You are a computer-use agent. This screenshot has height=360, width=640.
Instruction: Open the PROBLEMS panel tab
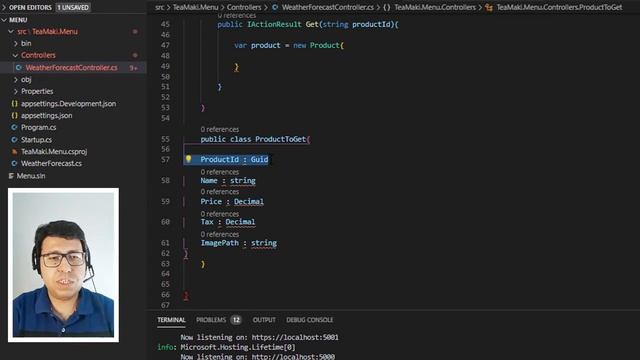(x=211, y=320)
